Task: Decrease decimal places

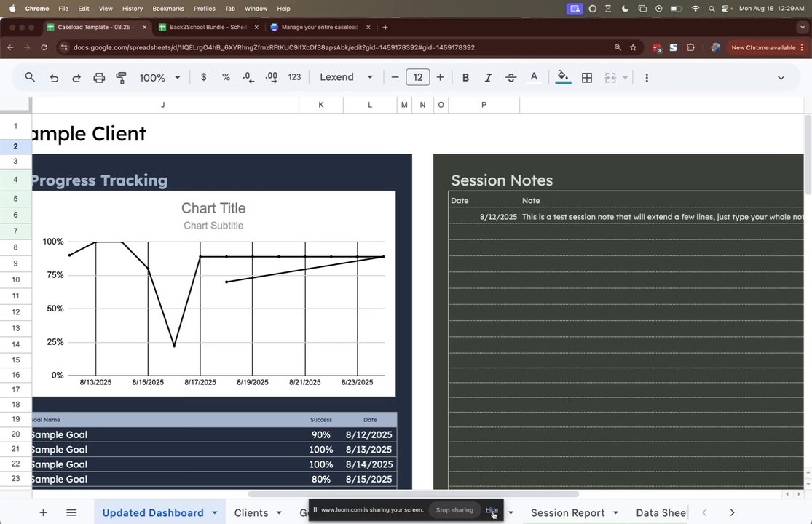Action: 248,77
